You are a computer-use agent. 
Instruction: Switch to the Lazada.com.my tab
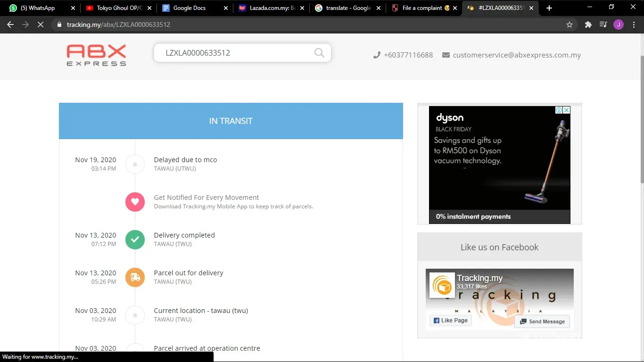266,8
